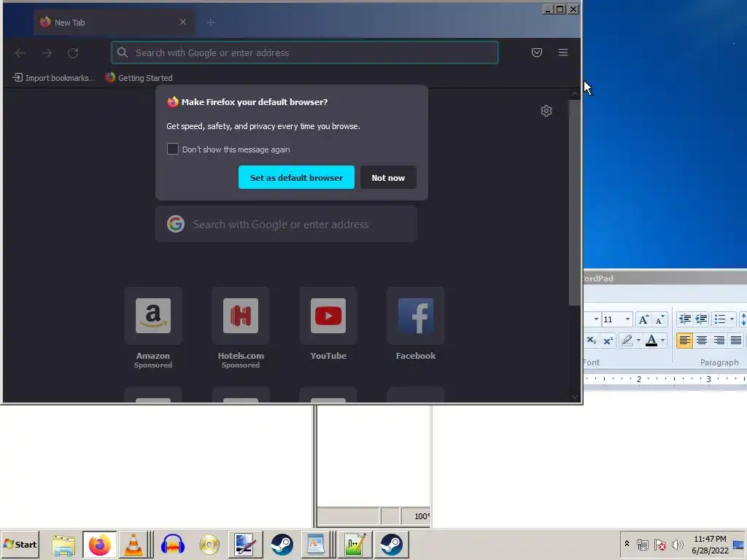
Task: Click WordPad decrease indent icon
Action: [685, 319]
